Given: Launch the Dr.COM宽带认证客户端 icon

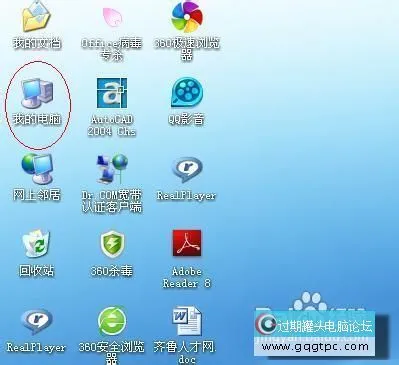Looking at the screenshot, I should tap(112, 169).
